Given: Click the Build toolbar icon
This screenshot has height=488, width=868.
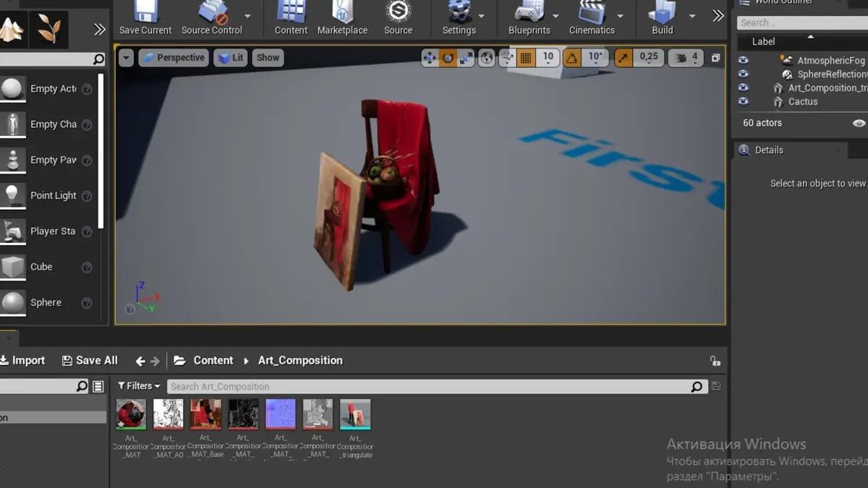Looking at the screenshot, I should coord(662,12).
